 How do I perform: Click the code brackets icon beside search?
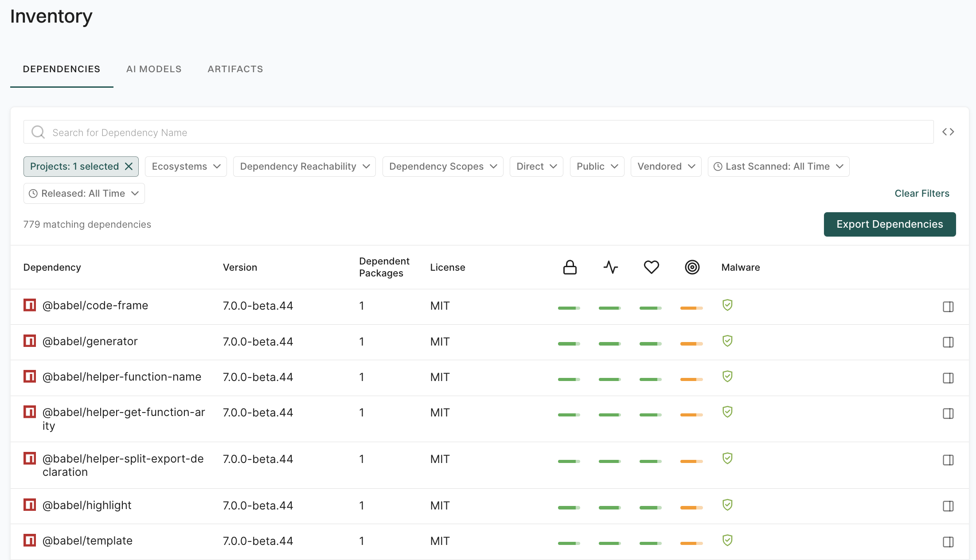(948, 132)
